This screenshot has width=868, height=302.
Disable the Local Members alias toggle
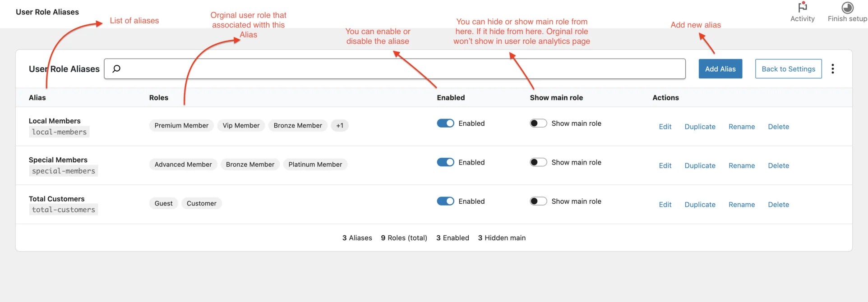[445, 124]
